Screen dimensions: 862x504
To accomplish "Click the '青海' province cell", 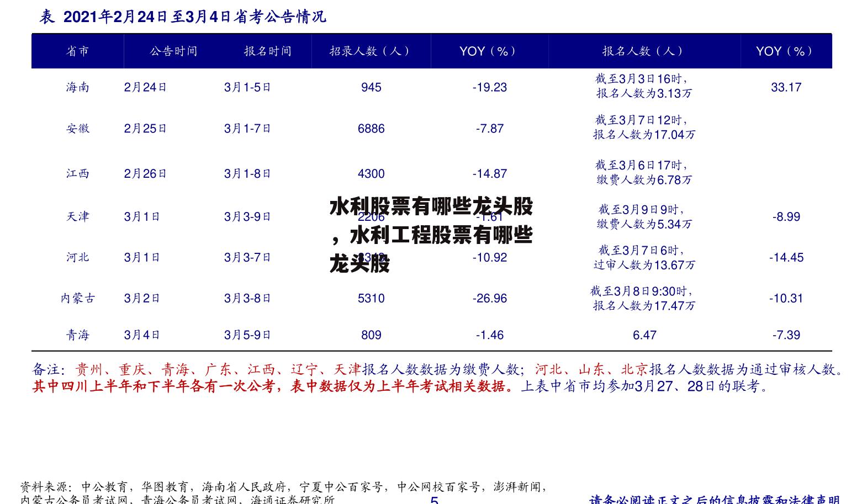I will coord(77,335).
